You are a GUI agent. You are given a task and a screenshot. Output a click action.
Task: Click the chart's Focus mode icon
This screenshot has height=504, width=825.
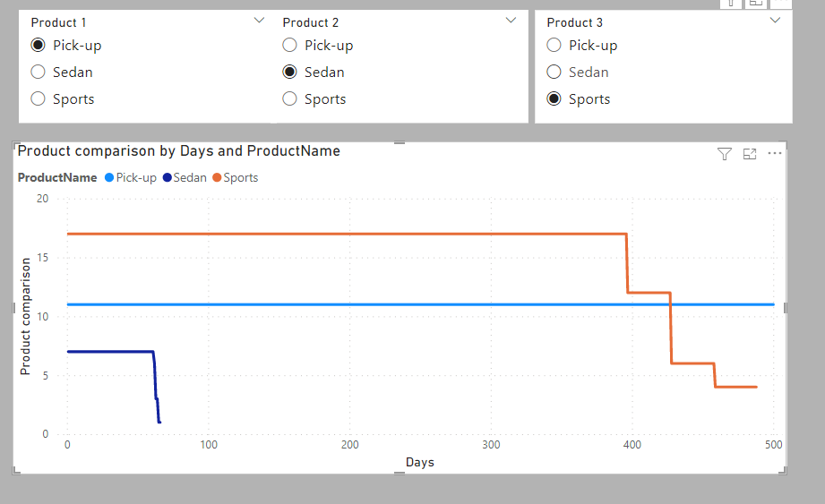point(749,153)
